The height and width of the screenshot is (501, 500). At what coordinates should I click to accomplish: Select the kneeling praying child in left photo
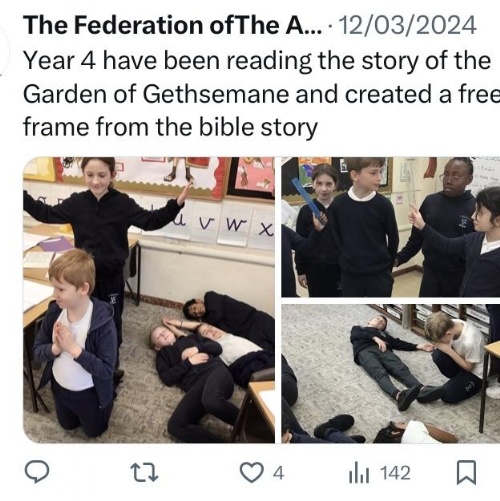76,343
